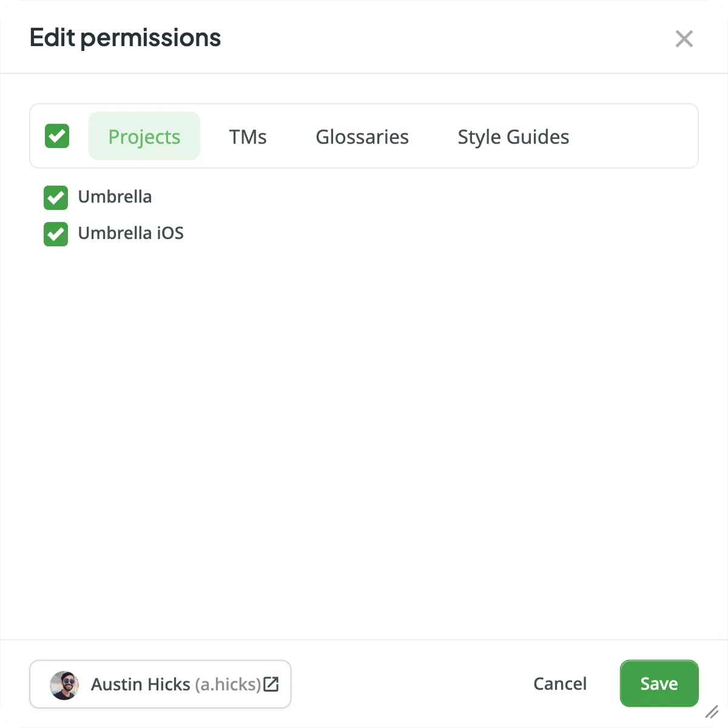Select the Style Guides tab
728x728 pixels.
click(x=513, y=136)
